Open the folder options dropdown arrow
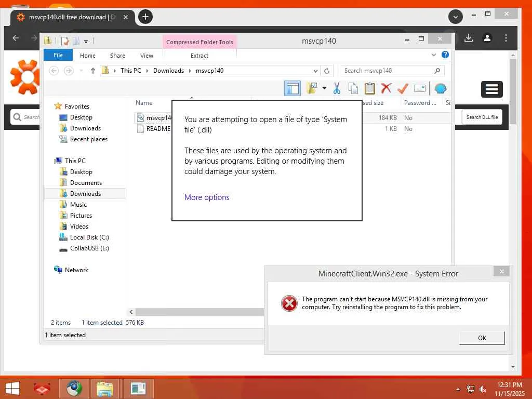The width and height of the screenshot is (532, 399). pos(324,88)
